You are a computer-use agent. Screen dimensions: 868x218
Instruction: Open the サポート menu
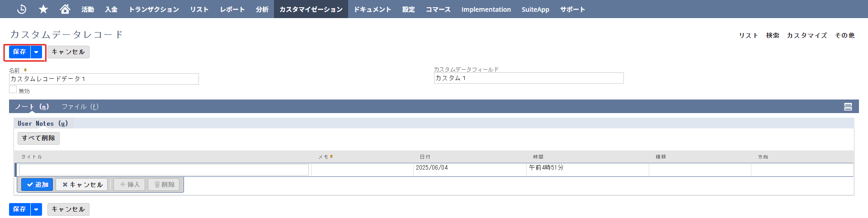pos(572,9)
